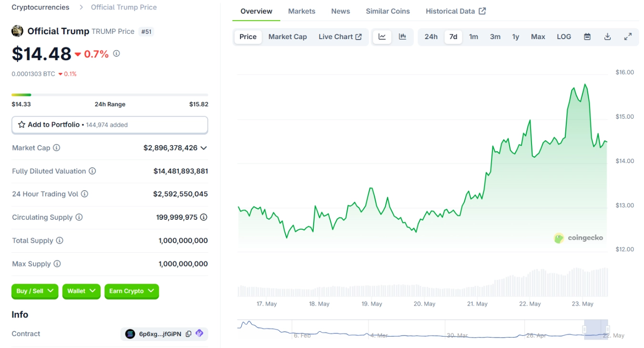Open Wallet dropdown

click(x=82, y=291)
